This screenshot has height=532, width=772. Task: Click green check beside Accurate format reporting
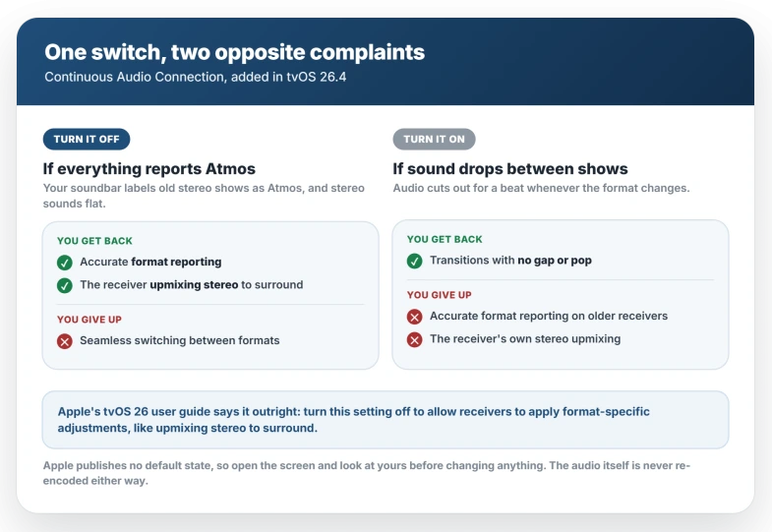(65, 263)
